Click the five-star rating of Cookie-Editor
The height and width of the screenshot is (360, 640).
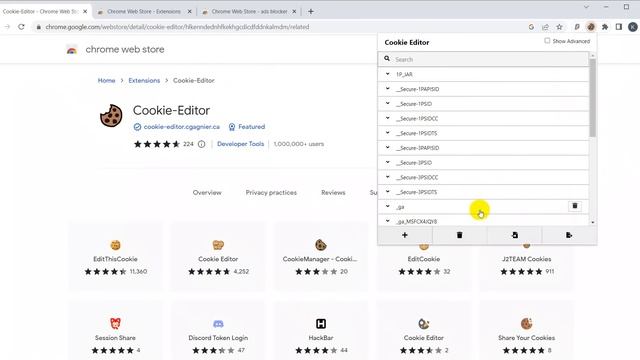pos(157,144)
